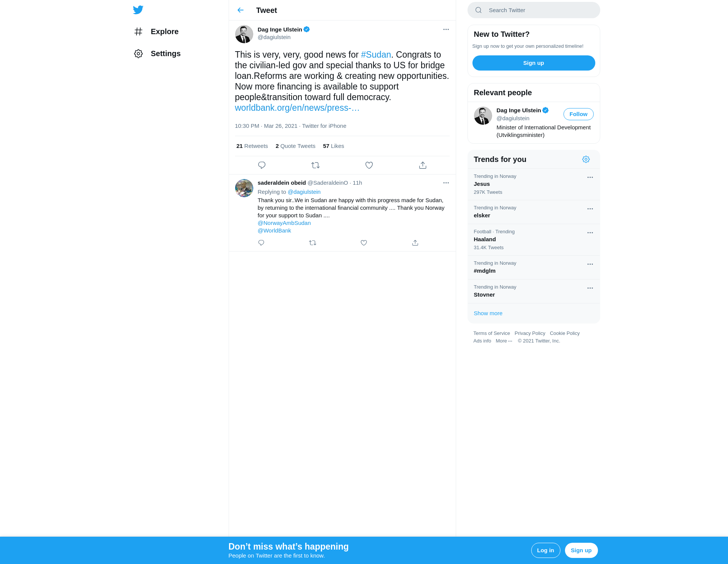Click Log in on bottom banner

pos(545,550)
